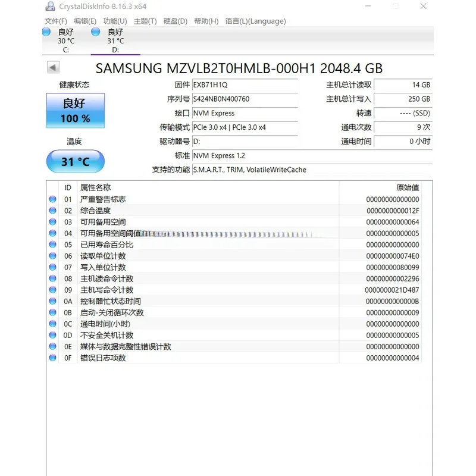The image size is (476, 476).
Task: Click raw value 0000000021D487 of 主机写命令计数
Action: point(392,290)
